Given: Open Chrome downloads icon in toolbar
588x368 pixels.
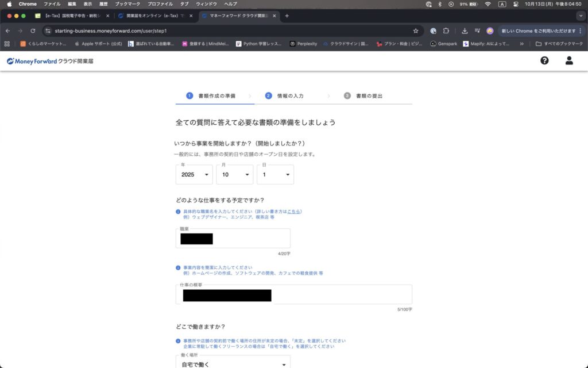Looking at the screenshot, I should pyautogui.click(x=464, y=31).
